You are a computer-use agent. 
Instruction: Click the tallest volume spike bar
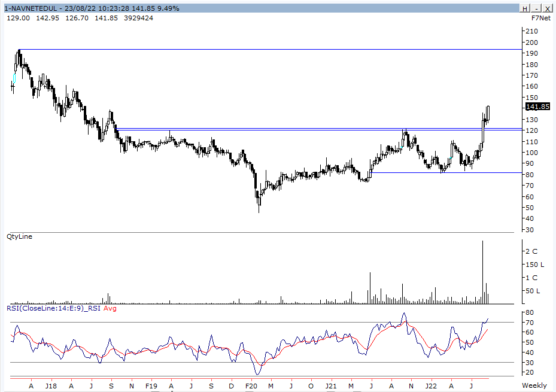tap(482, 272)
